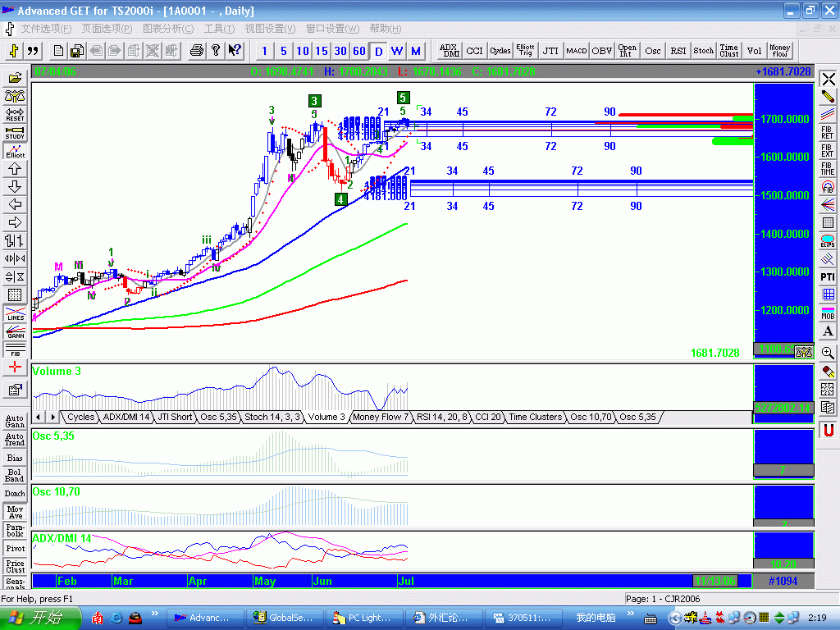
Task: Switch to the Stoch 14, 3, 3 tab
Action: pos(272,418)
